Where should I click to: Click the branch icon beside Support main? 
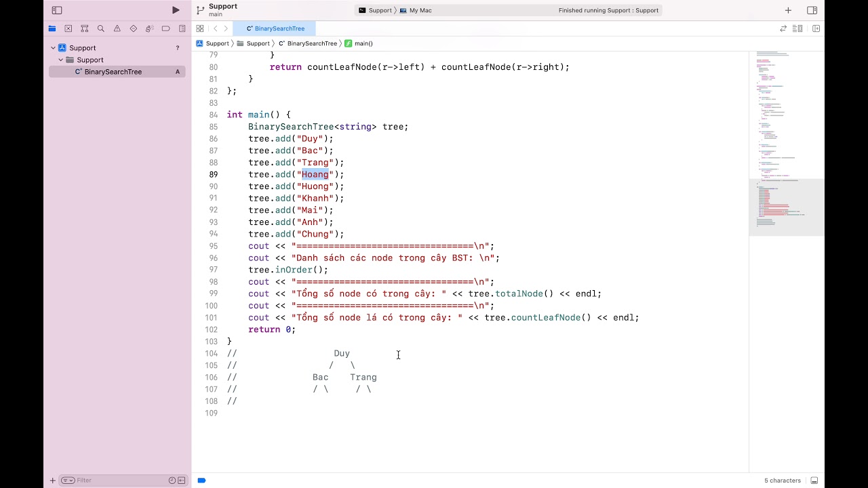point(200,10)
